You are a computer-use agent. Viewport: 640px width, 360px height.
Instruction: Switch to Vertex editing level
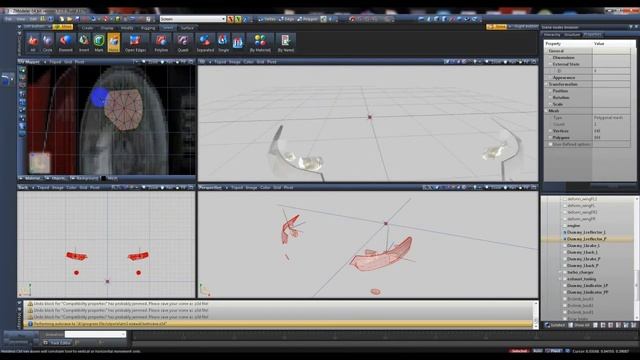click(267, 19)
